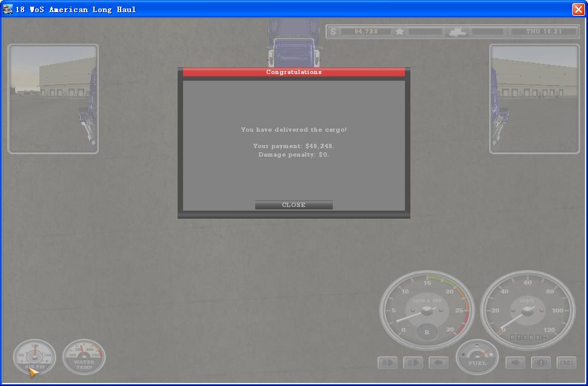
Task: Click the parking brake warning indicator
Action: point(541,363)
